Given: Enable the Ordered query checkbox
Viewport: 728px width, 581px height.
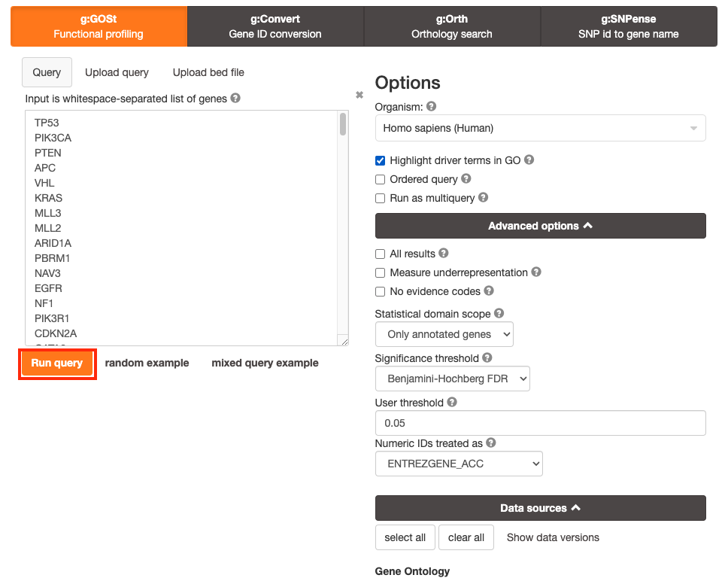Looking at the screenshot, I should (381, 180).
